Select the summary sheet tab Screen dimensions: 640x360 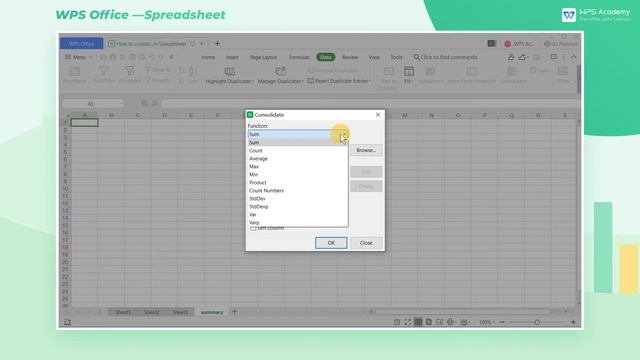pos(212,312)
